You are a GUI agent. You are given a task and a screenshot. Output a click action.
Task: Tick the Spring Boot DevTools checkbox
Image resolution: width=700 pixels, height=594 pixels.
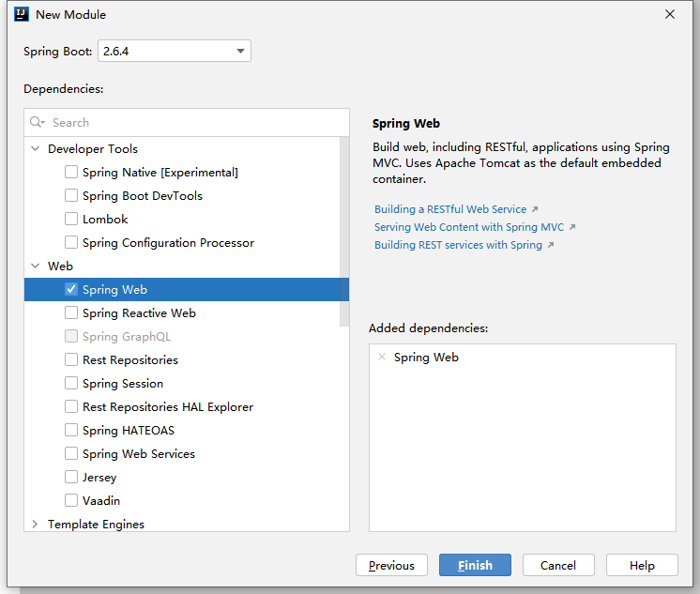pyautogui.click(x=71, y=195)
